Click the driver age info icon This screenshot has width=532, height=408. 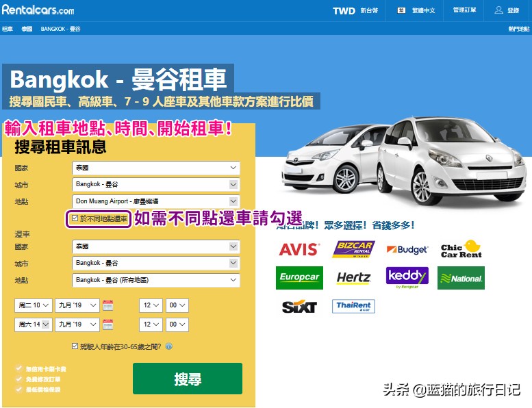tap(169, 346)
